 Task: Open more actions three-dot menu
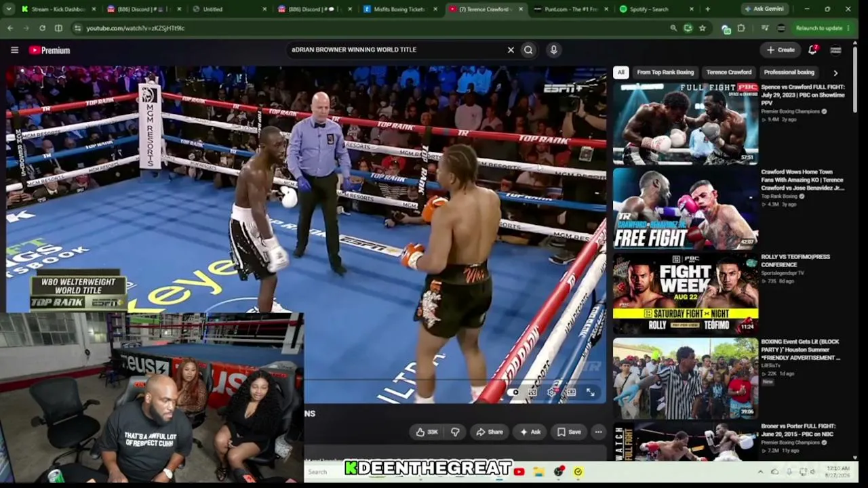coord(598,432)
